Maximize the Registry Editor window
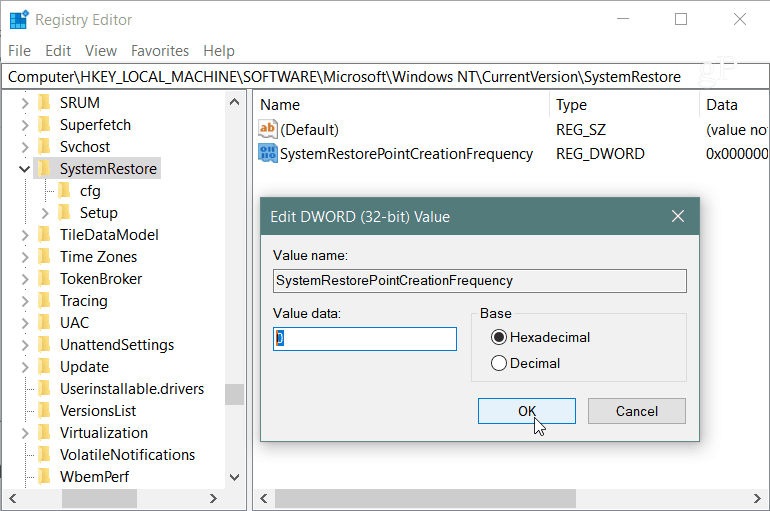770x511 pixels. 681,19
